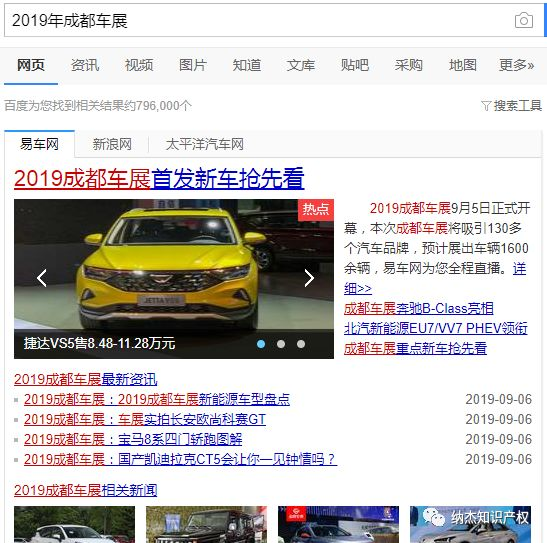Open 宝马8系四门轿跑图解 link
This screenshot has width=547, height=543.
tap(133, 439)
